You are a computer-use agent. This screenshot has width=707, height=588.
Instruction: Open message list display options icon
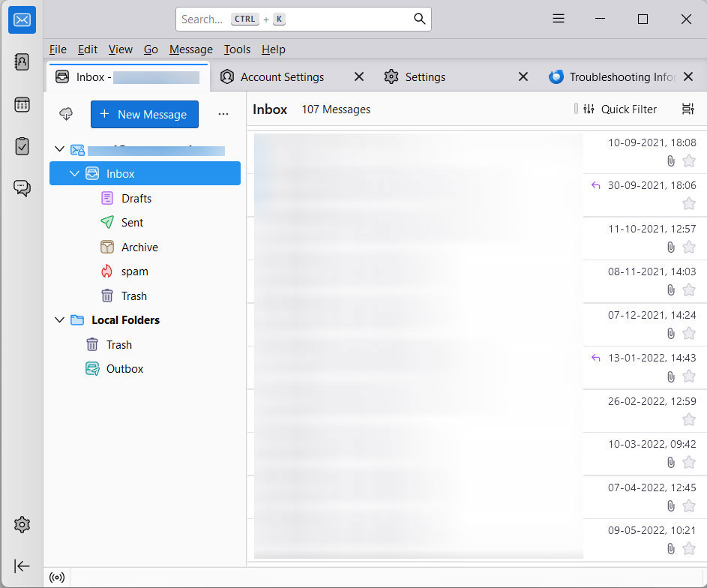pos(688,109)
